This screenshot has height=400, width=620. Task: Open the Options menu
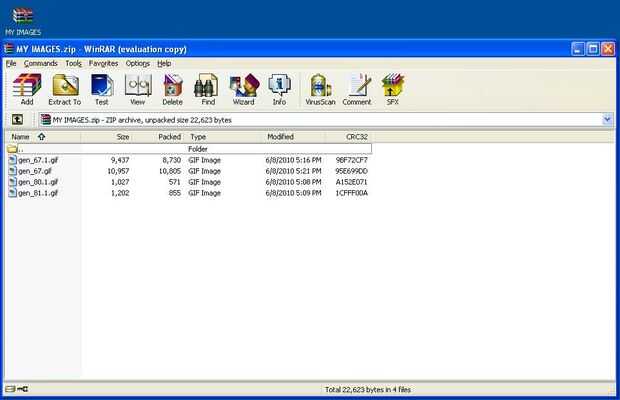(x=138, y=63)
